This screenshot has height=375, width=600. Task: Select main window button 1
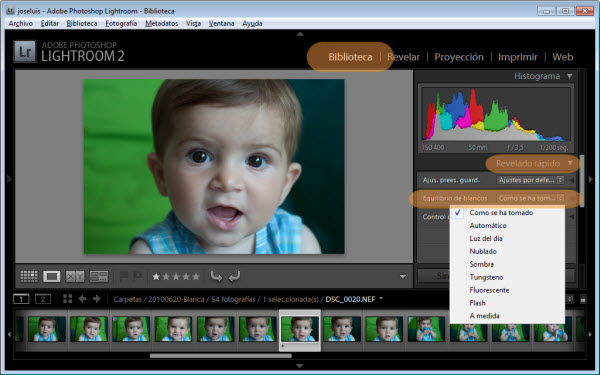21,299
